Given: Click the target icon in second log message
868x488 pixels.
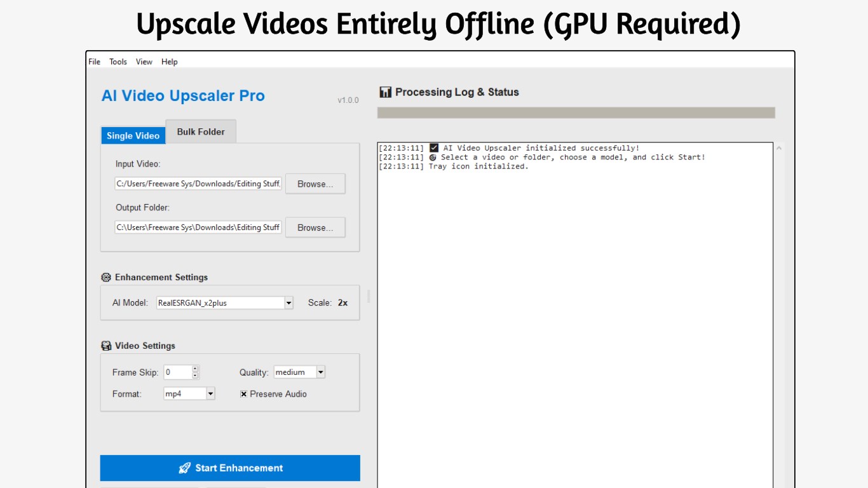Looking at the screenshot, I should click(434, 157).
